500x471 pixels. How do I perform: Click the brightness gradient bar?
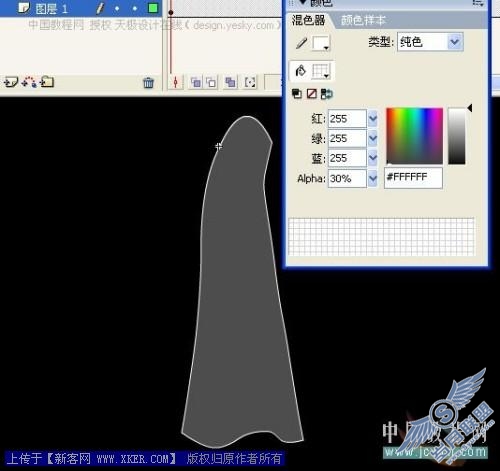point(456,136)
